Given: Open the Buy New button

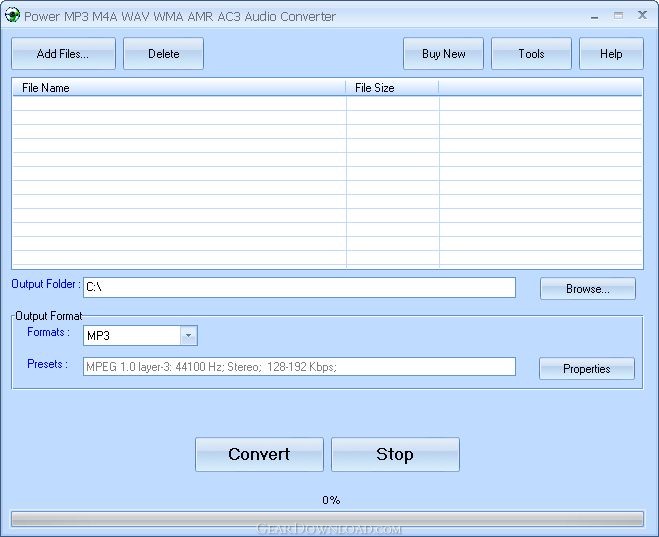Looking at the screenshot, I should (x=443, y=53).
